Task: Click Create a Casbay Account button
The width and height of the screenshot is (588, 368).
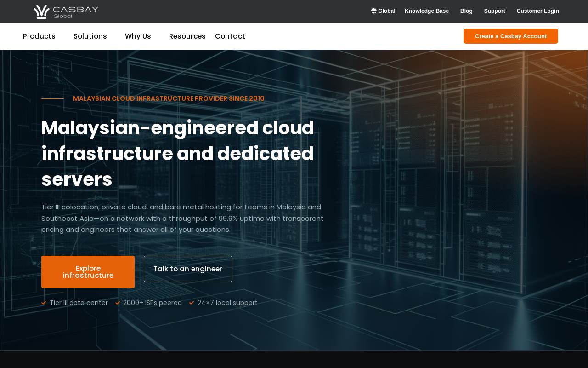Action: pyautogui.click(x=511, y=36)
